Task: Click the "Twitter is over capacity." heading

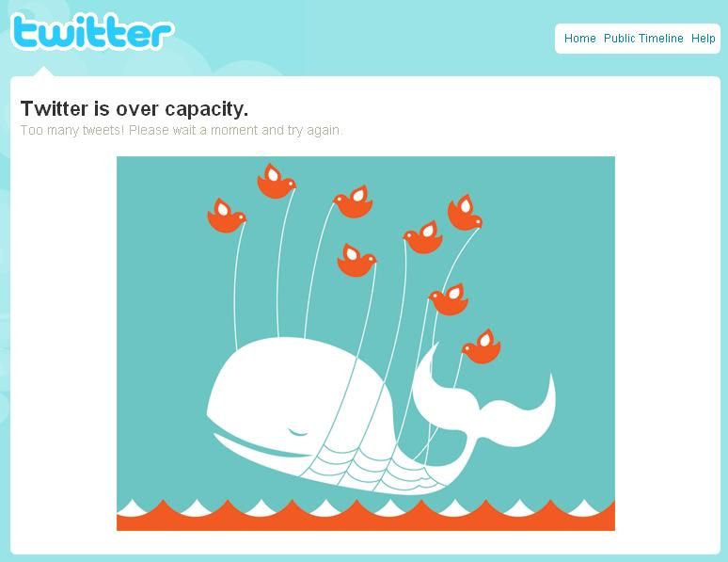Action: [x=135, y=109]
